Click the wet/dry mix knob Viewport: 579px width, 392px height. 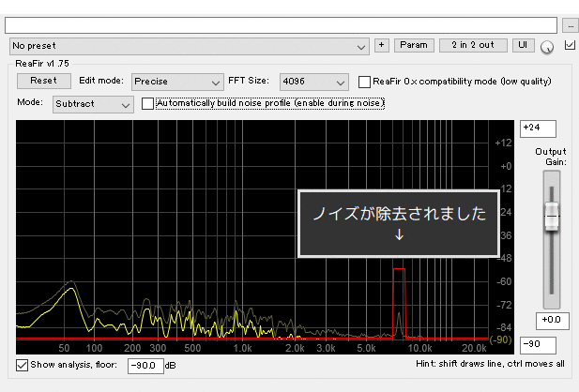point(547,46)
